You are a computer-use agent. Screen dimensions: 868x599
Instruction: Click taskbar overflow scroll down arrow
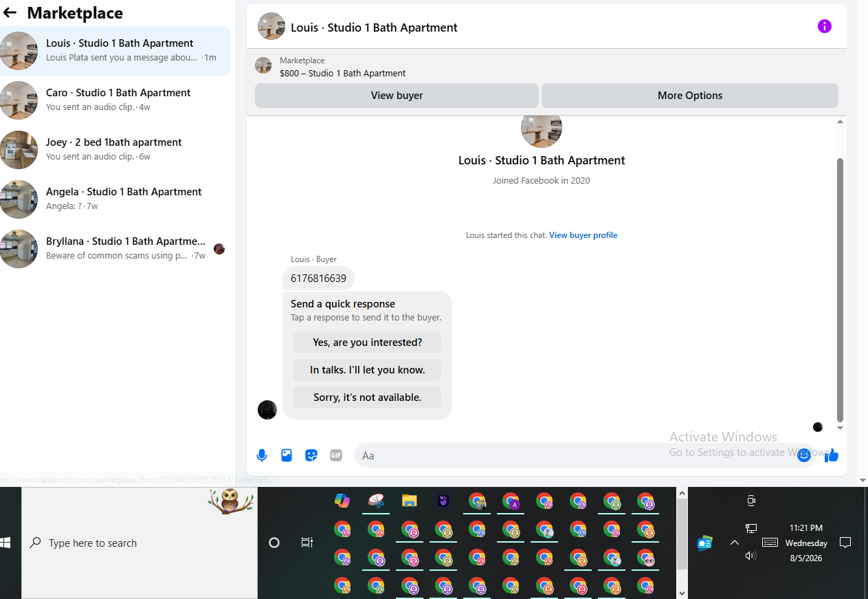click(682, 593)
